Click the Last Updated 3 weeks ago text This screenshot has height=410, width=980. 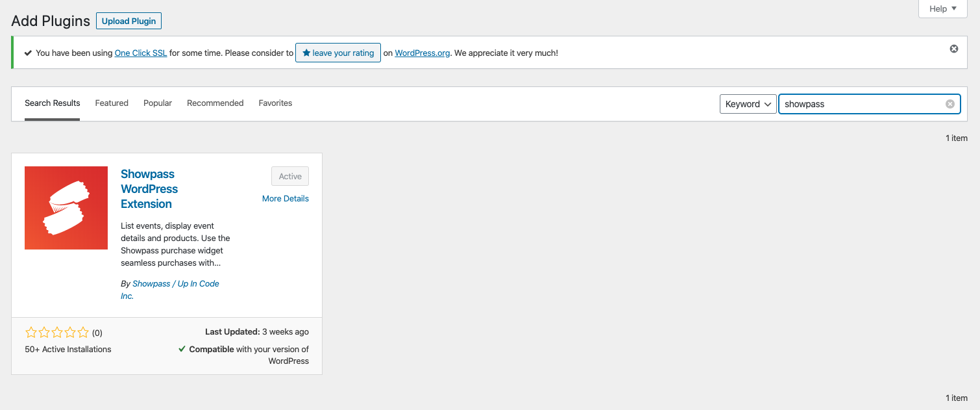257,332
